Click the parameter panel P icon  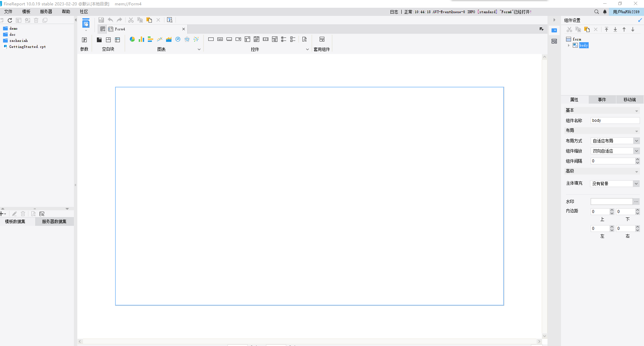[x=84, y=40]
